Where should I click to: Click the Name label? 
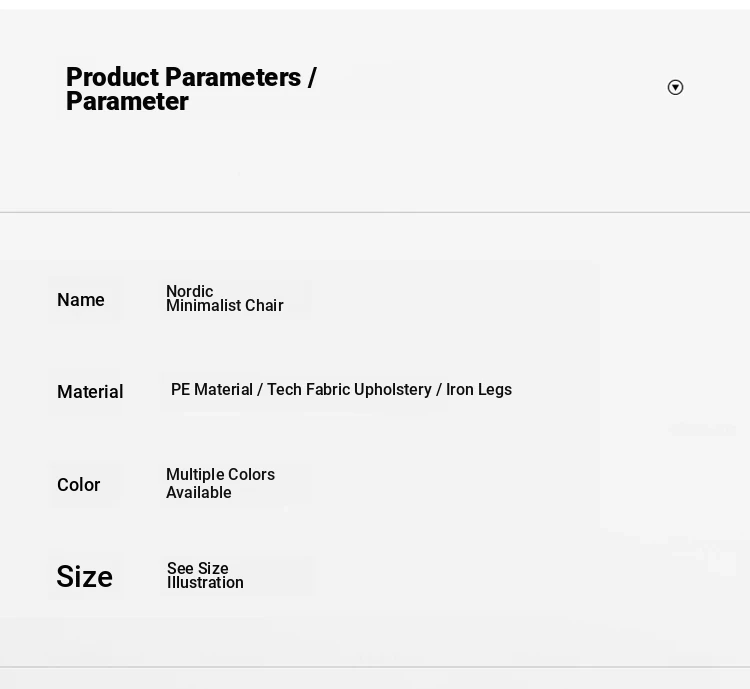tap(81, 300)
